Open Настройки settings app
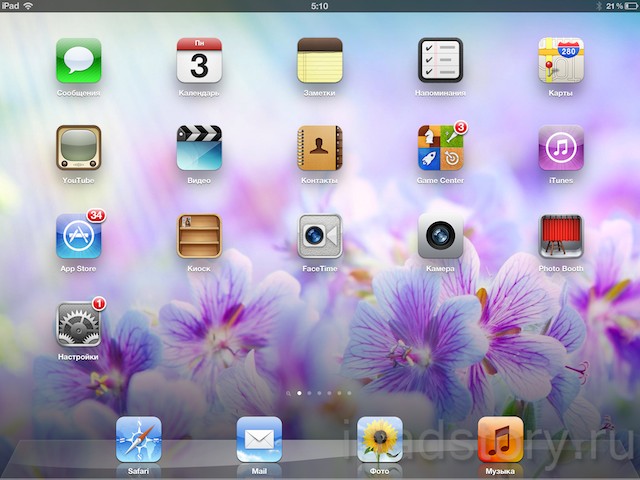 pos(78,324)
